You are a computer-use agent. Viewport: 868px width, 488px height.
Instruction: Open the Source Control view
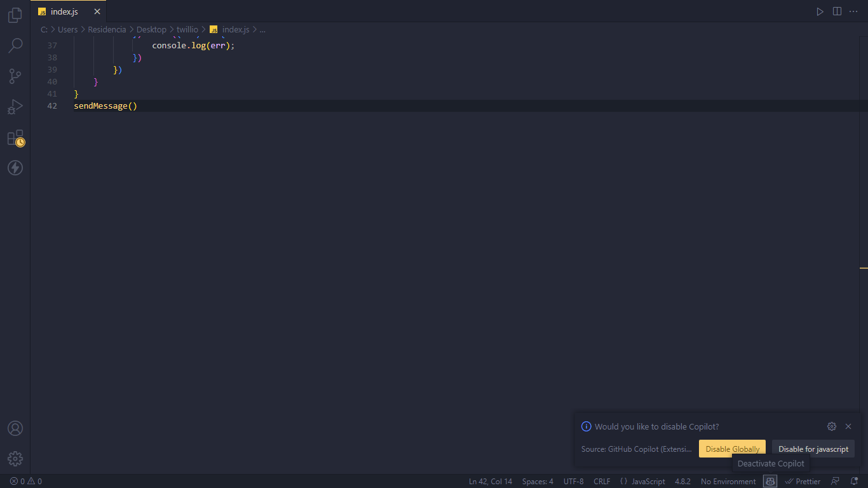pos(15,76)
